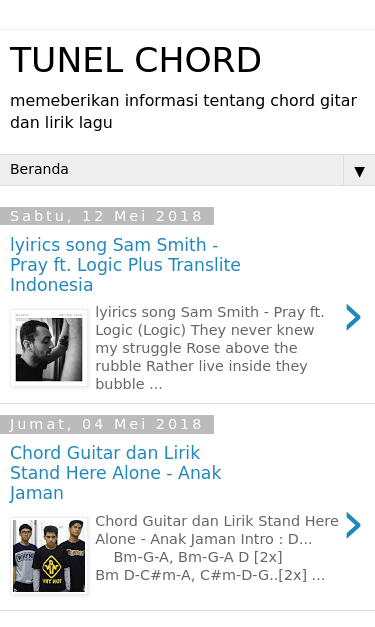Open the lyirics song Sam Smith post title
Screen dimensions: 375x627
tap(125, 265)
